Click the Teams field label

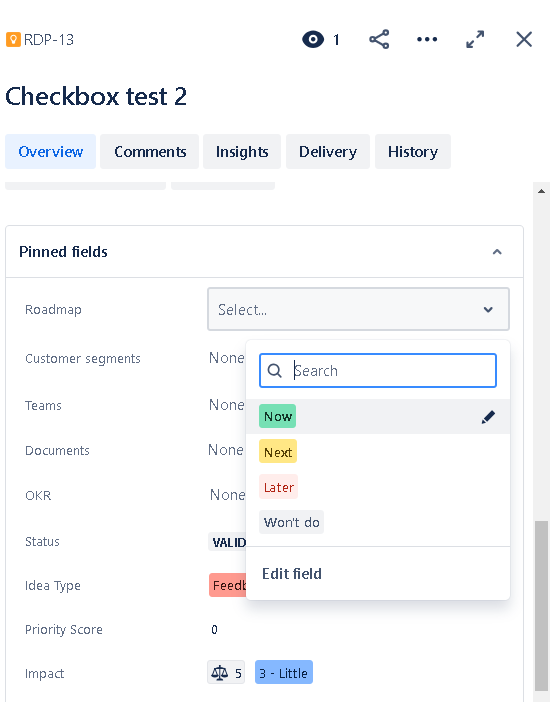click(43, 406)
